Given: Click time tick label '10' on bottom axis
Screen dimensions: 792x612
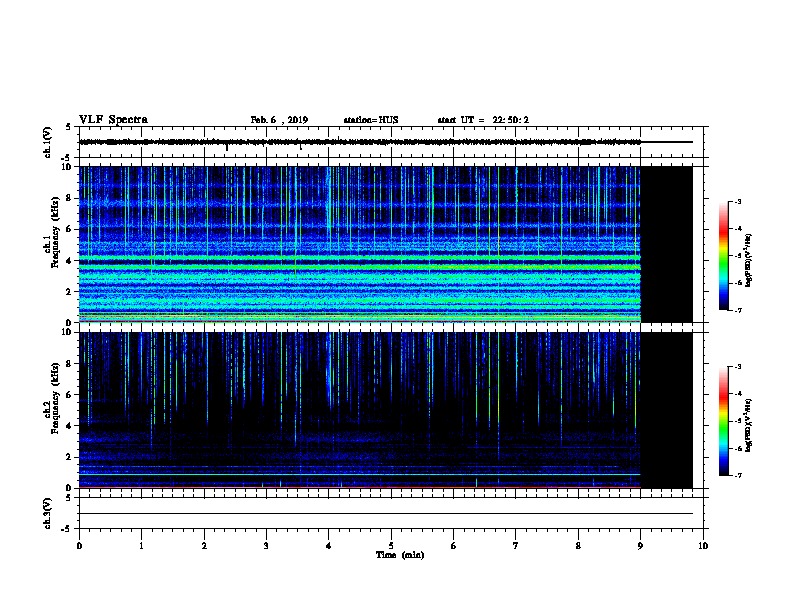Looking at the screenshot, I should pyautogui.click(x=703, y=545).
